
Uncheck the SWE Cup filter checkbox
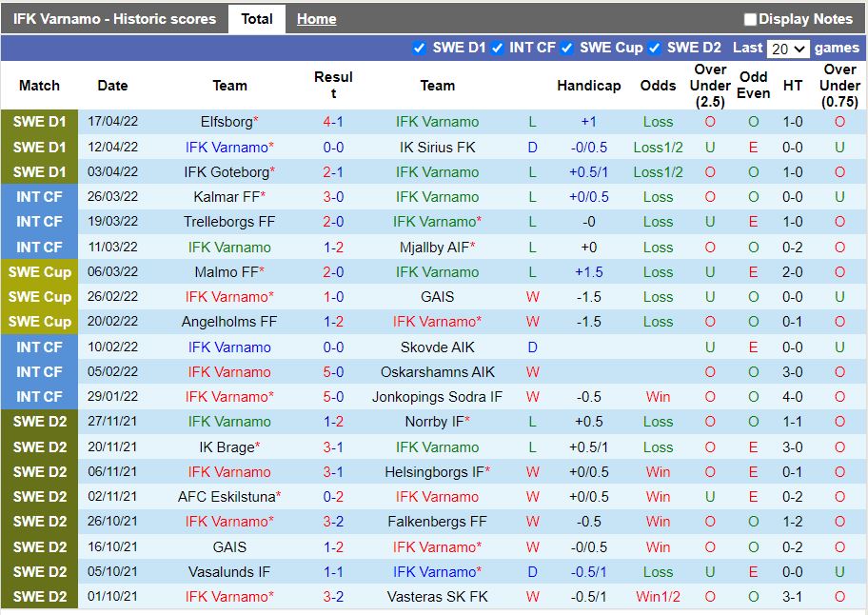pos(567,49)
